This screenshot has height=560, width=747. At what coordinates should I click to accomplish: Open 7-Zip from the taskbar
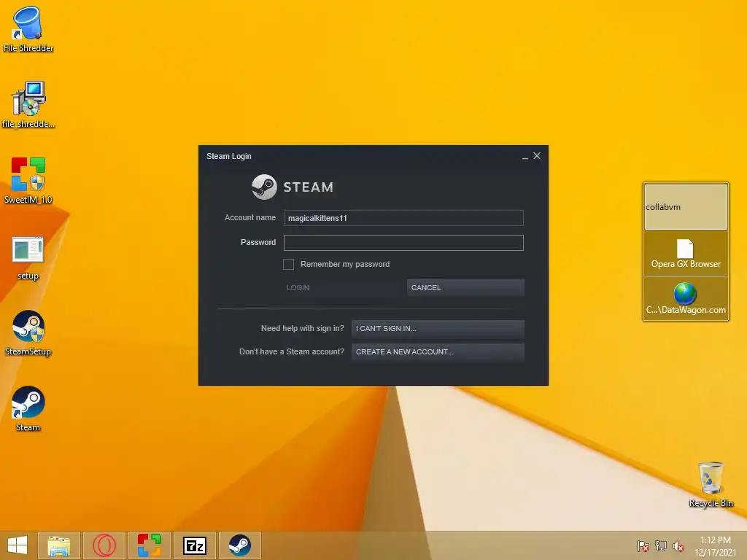(x=195, y=545)
